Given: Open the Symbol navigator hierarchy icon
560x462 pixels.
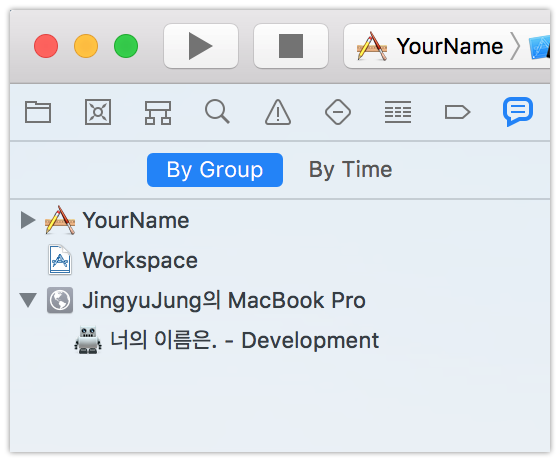Looking at the screenshot, I should pos(158,112).
